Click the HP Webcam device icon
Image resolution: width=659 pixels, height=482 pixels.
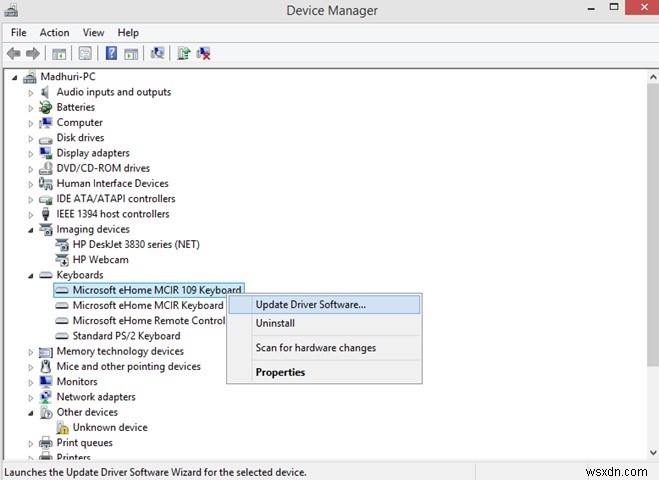[x=62, y=260]
